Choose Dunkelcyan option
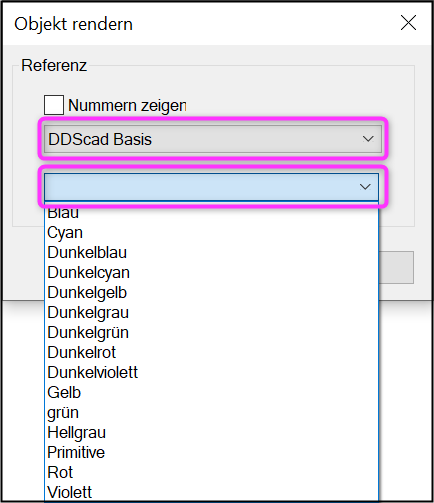 pos(212,272)
